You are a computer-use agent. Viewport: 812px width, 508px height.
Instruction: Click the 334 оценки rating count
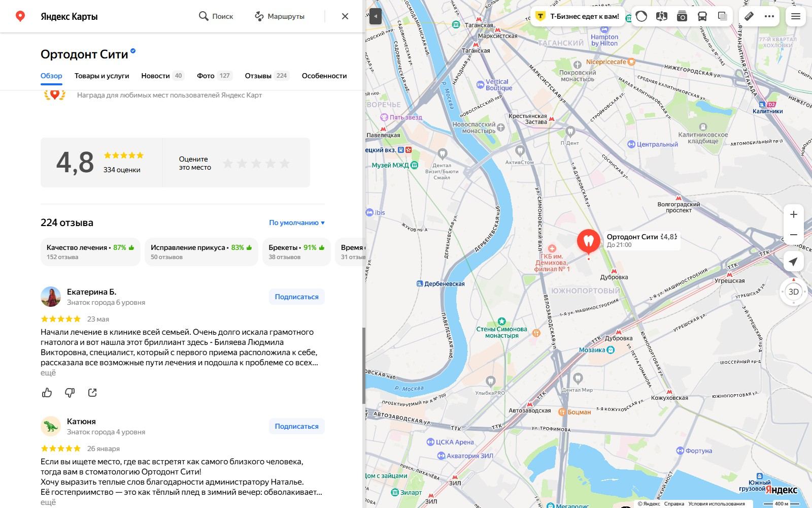point(122,170)
